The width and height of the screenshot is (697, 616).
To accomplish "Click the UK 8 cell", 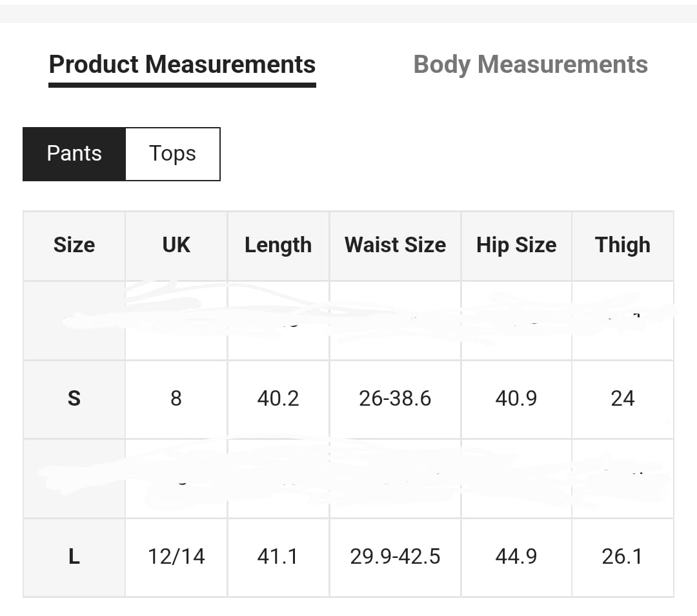I will click(x=176, y=399).
